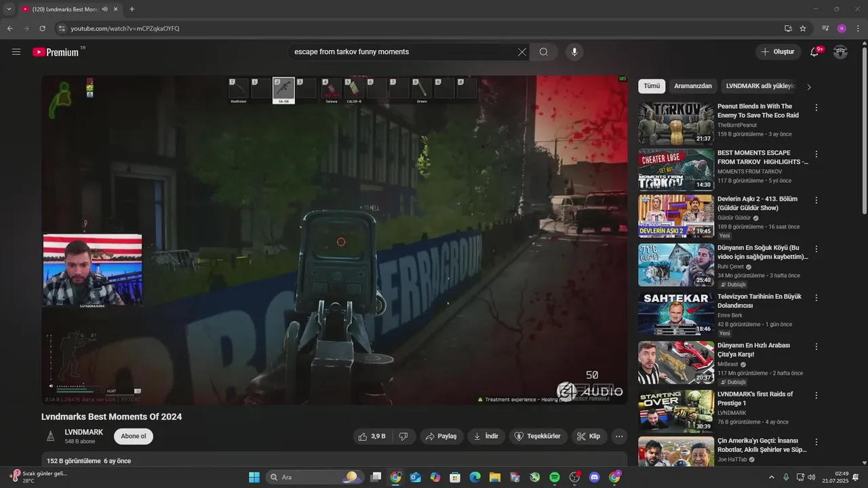Open YouTube notifications bell
Viewport: 868px width, 488px height.
click(x=814, y=52)
